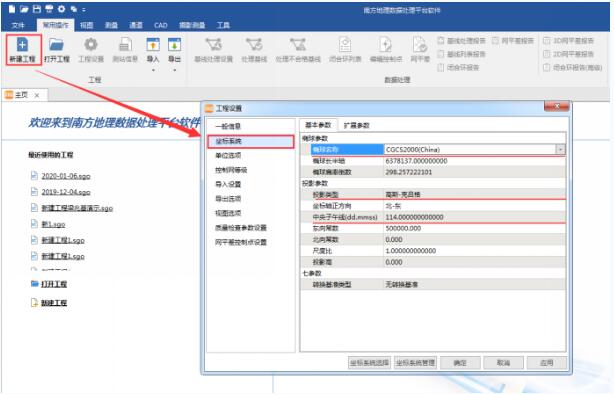Click the 编辑控制点 ribbon icon
This screenshot has height=394, width=614.
click(x=386, y=50)
